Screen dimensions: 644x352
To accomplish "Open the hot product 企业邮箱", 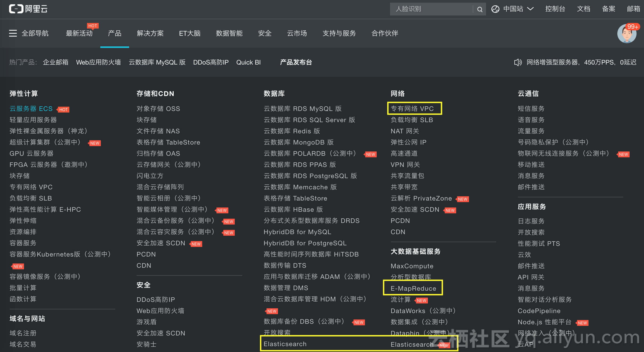I will pos(55,62).
